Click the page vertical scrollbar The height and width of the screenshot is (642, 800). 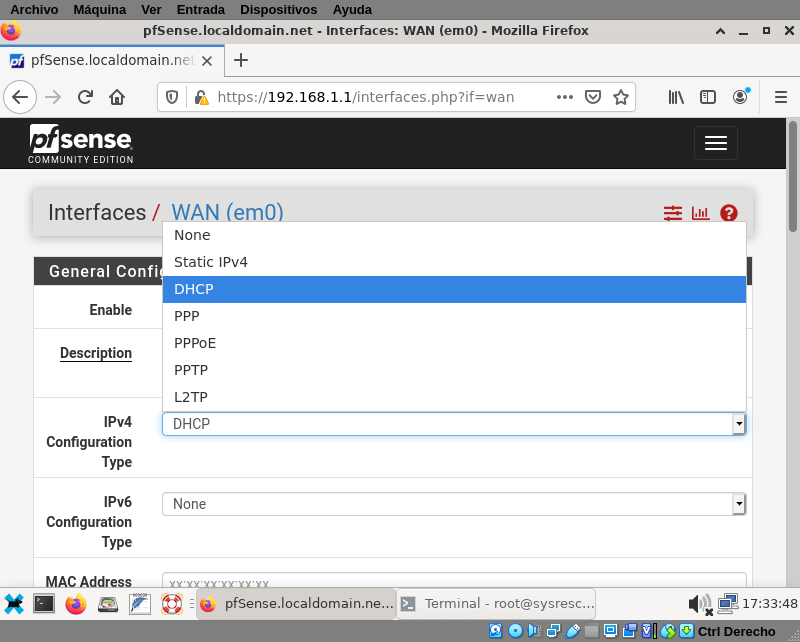[x=792, y=176]
